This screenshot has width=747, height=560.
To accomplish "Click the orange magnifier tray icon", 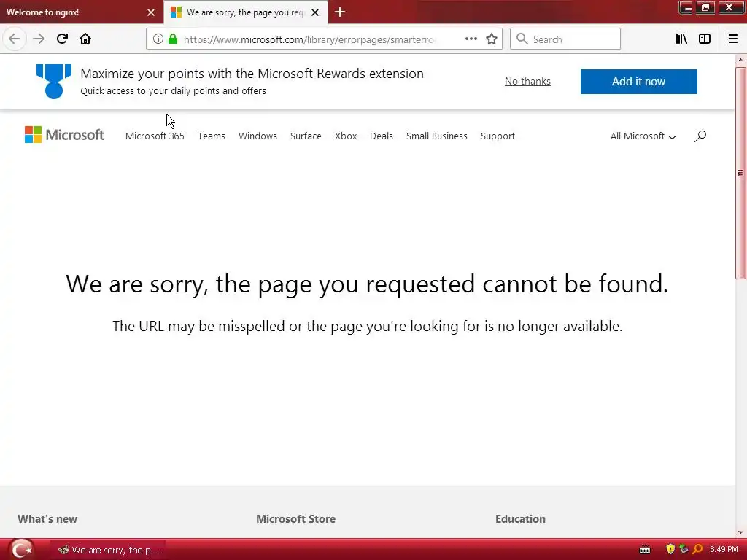I will 697,550.
